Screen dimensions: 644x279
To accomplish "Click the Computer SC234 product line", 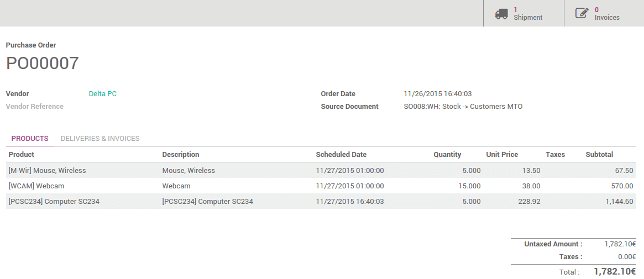I will [x=54, y=202].
